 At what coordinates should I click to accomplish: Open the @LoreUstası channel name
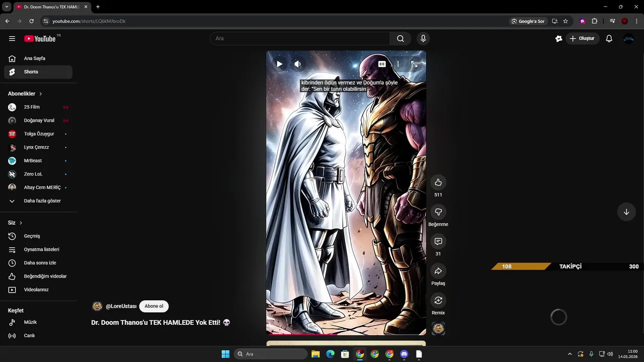pos(121,306)
